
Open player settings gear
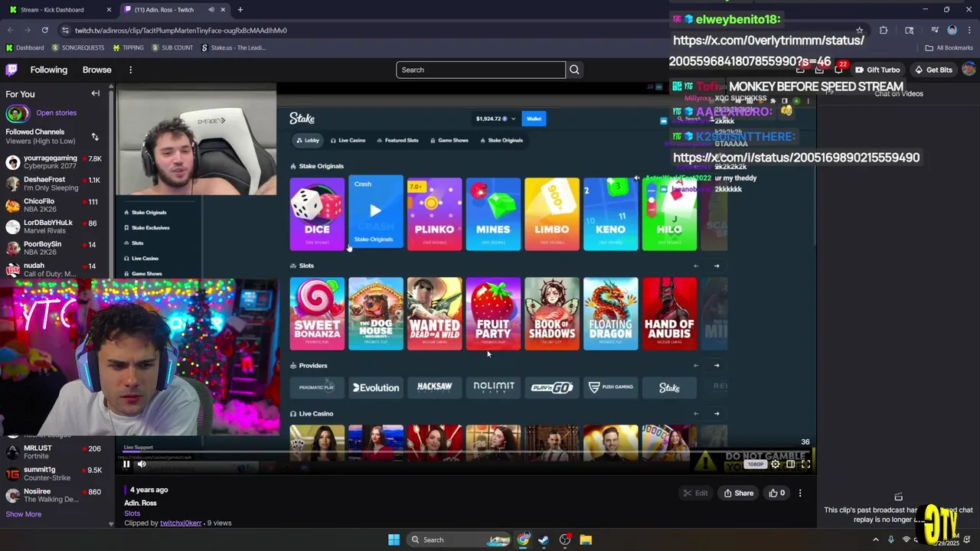coord(775,464)
